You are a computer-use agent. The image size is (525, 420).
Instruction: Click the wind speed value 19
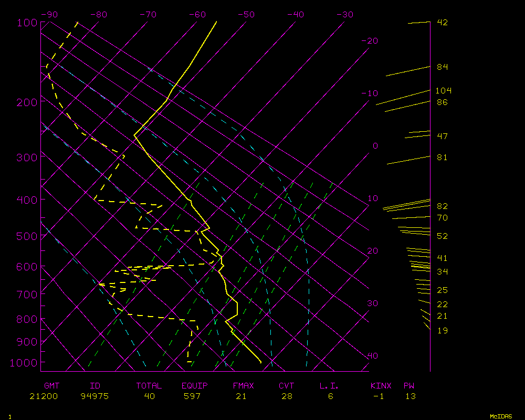(x=442, y=331)
